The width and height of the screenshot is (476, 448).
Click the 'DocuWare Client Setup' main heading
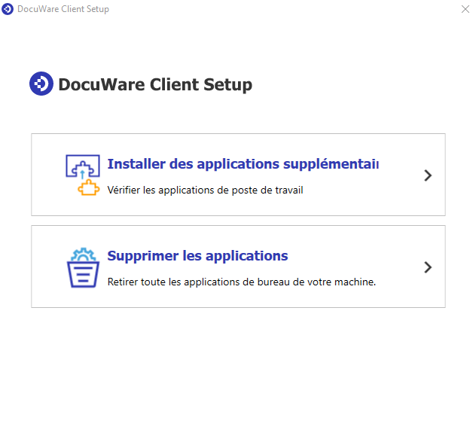155,84
